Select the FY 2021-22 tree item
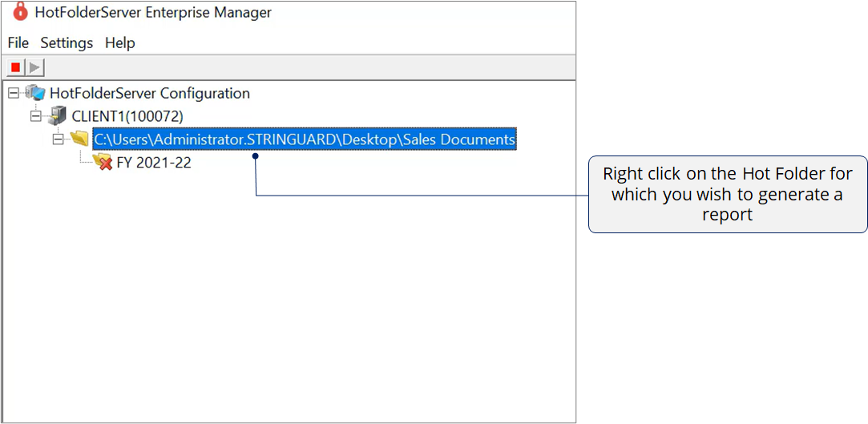868x424 pixels. 154,163
